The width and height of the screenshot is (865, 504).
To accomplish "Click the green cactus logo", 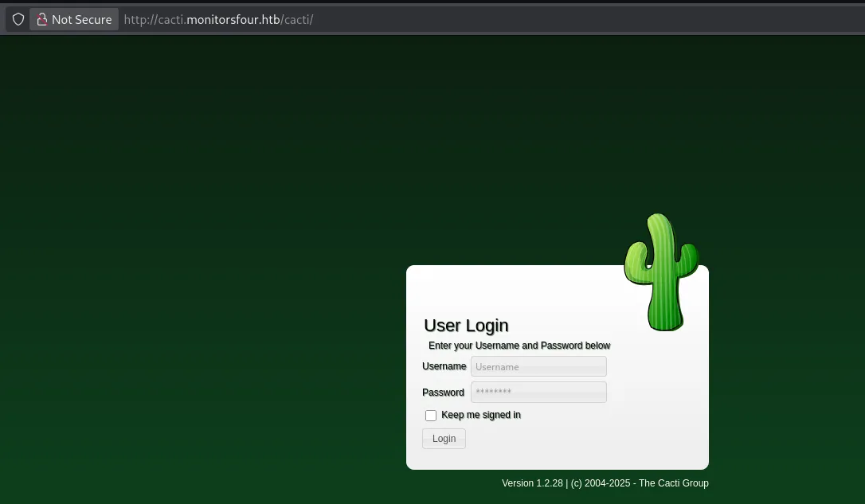I will click(661, 272).
